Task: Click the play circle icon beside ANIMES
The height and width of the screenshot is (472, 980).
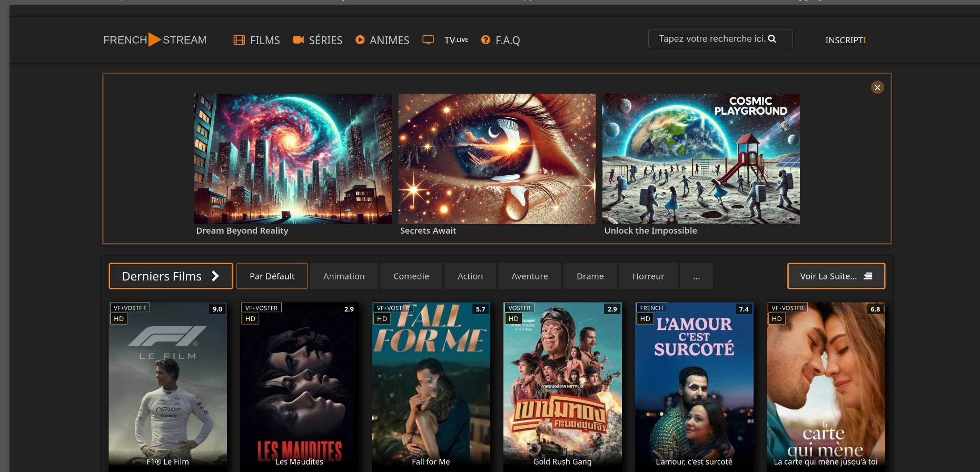Action: 360,40
